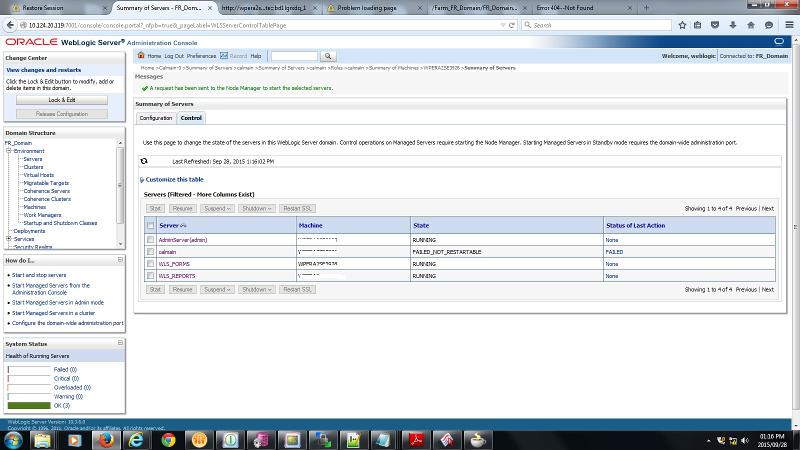This screenshot has width=800, height=450.
Task: Open calmain server link
Action: (x=167, y=252)
